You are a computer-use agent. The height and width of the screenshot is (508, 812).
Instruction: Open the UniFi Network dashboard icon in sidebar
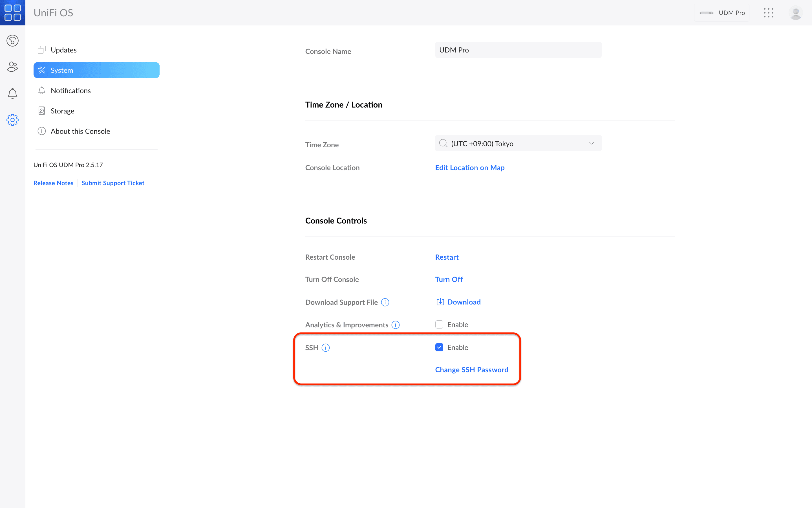[x=12, y=41]
